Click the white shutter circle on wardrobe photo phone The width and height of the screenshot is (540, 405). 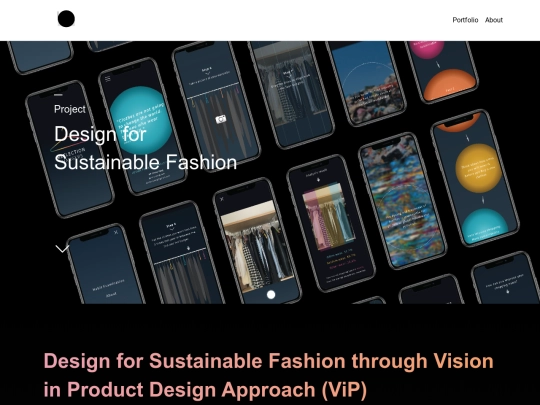point(271,294)
